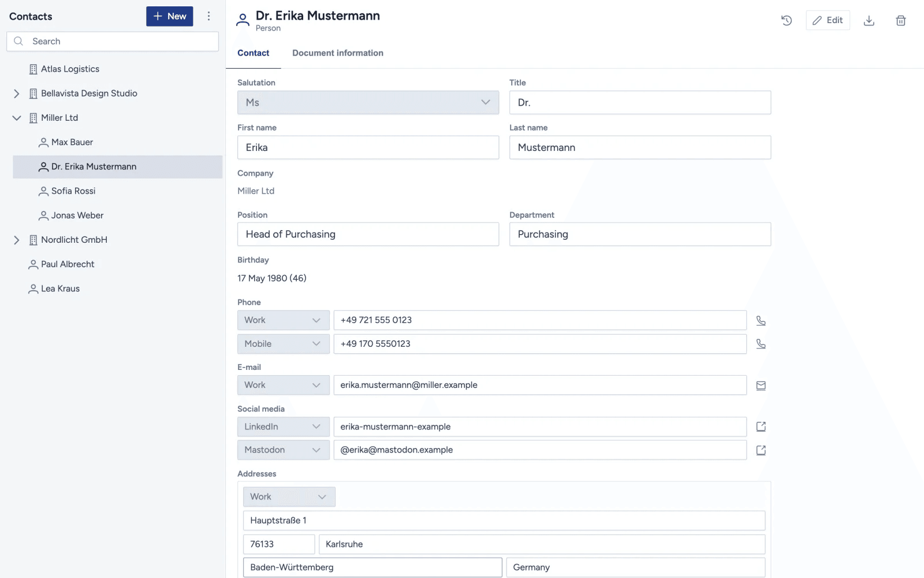This screenshot has width=924, height=578.
Task: Send e-mail using the envelope icon
Action: (761, 386)
